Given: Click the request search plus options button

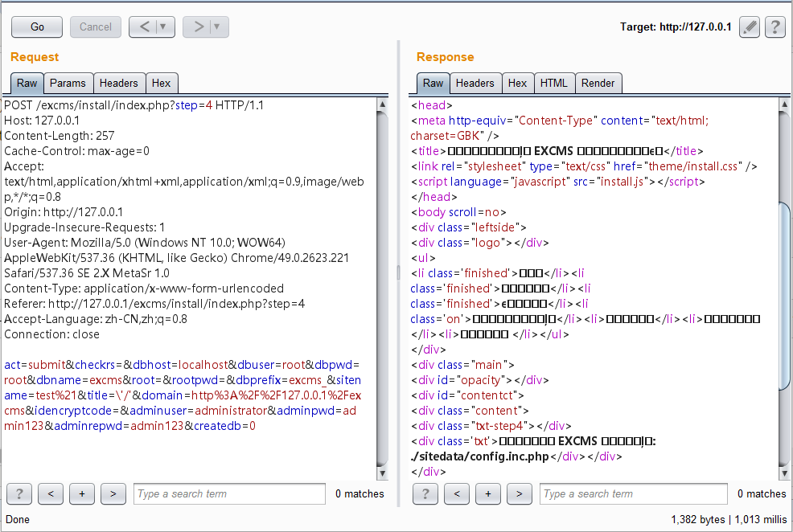Looking at the screenshot, I should (82, 493).
